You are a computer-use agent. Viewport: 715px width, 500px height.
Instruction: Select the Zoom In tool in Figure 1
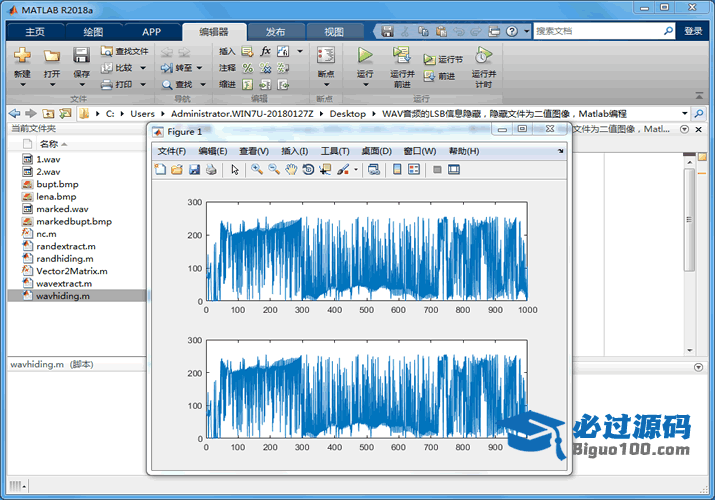point(257,170)
